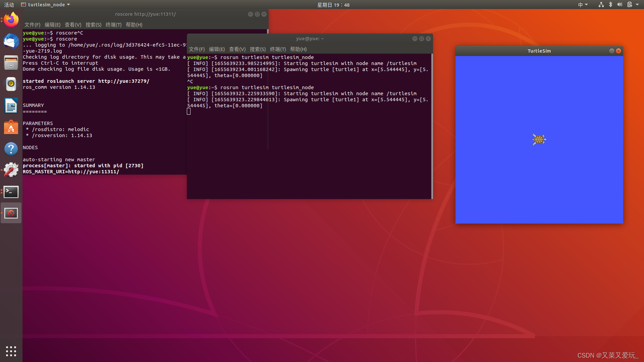Viewport: 644px width, 362px height.
Task: Launch LibreOffice Writer from the dock
Action: point(11,106)
